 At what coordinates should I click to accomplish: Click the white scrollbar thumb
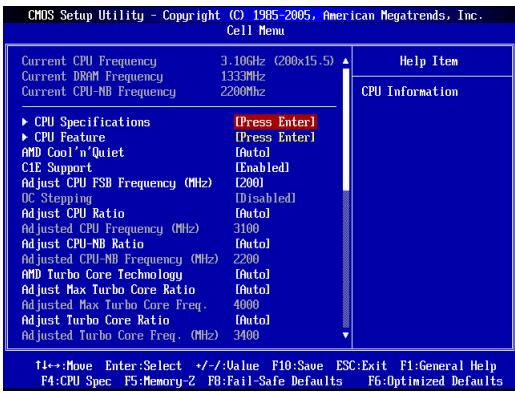pos(346,129)
